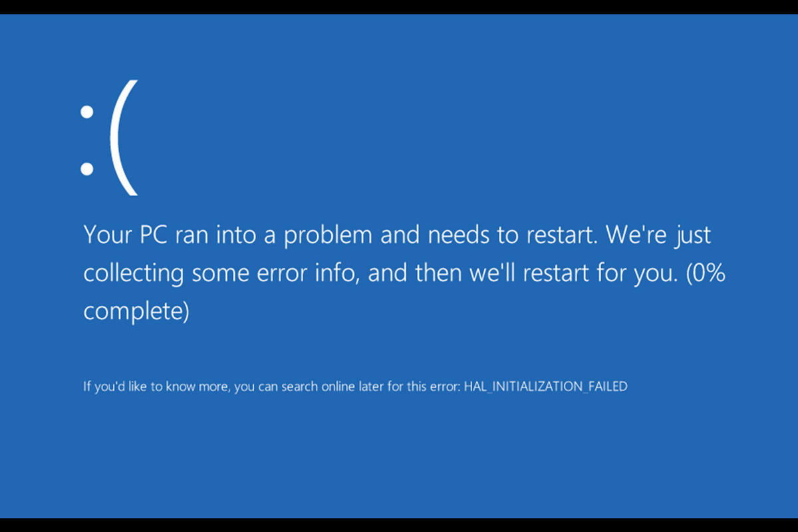Click the word "complete)"
Viewport: 798px width, 532px height.
136,311
